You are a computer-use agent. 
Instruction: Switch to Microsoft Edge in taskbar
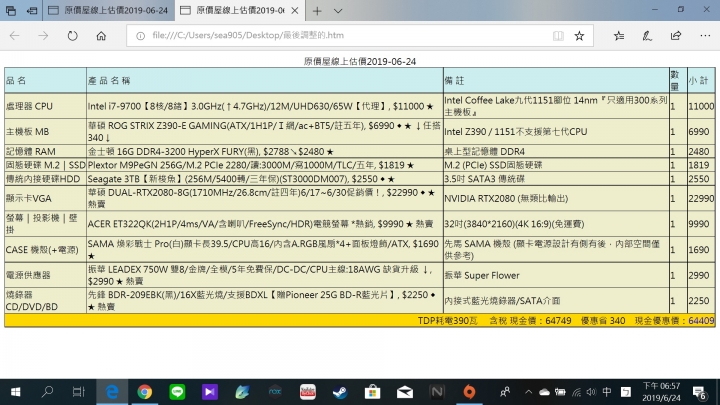pyautogui.click(x=112, y=392)
